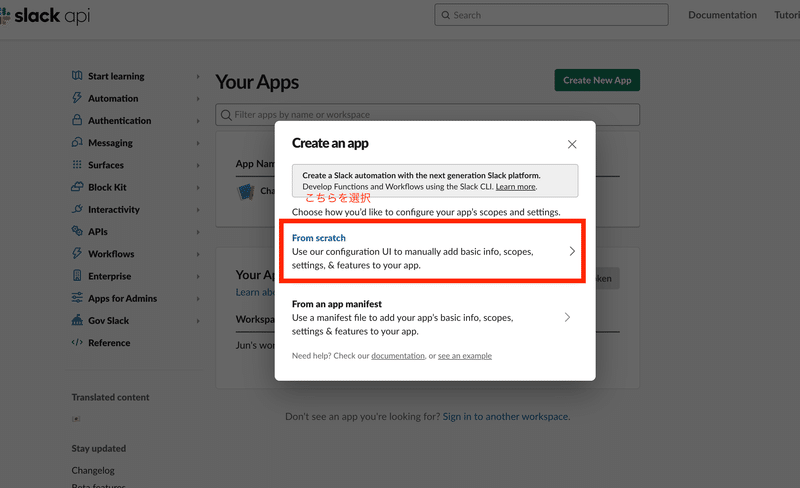Click the search magnifier icon in header
This screenshot has width=800, height=488.
445,15
